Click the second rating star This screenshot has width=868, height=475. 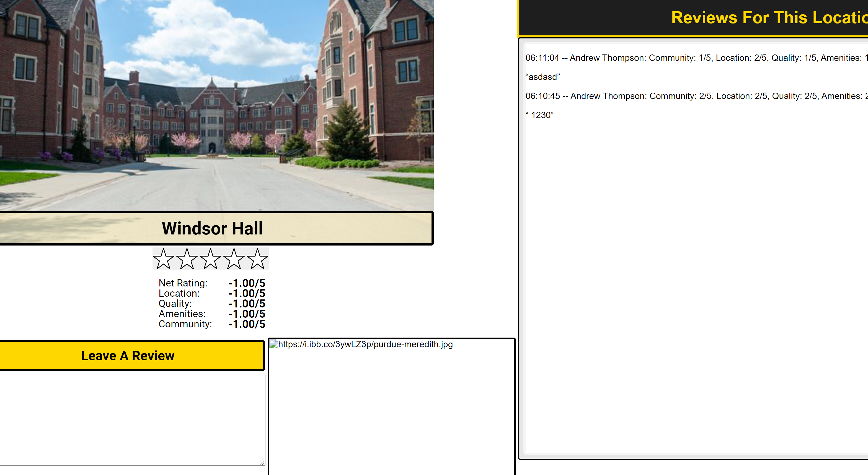tap(187, 259)
